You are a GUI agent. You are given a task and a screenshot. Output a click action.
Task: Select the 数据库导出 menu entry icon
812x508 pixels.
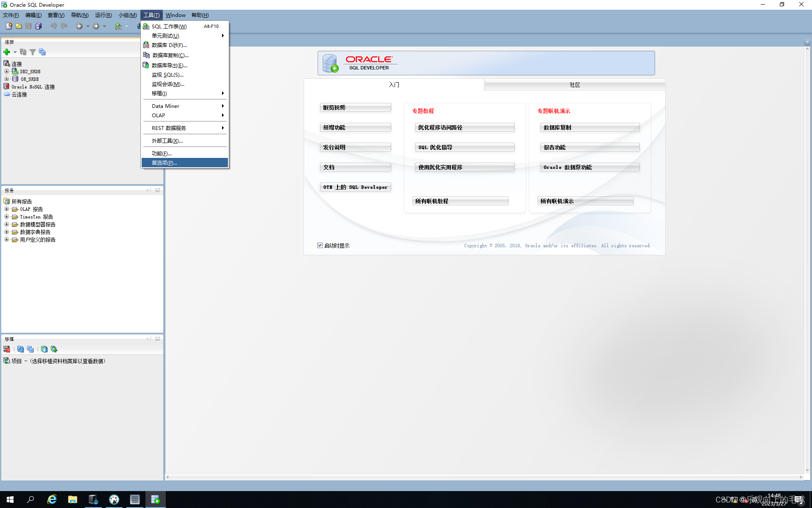(x=146, y=65)
